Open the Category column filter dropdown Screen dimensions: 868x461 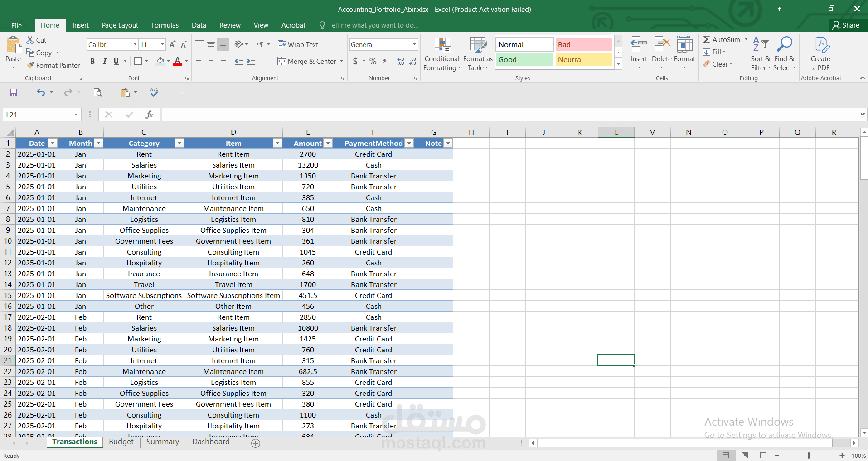(x=179, y=143)
